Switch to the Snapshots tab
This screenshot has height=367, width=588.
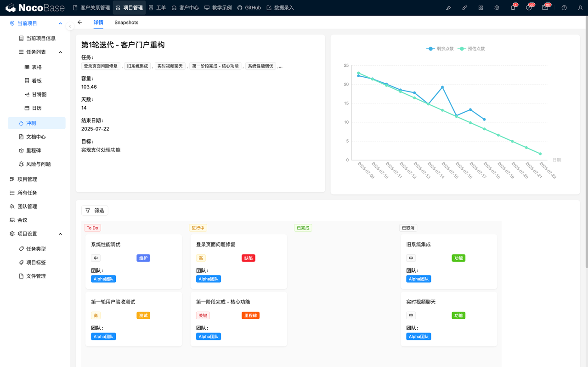[x=126, y=23]
